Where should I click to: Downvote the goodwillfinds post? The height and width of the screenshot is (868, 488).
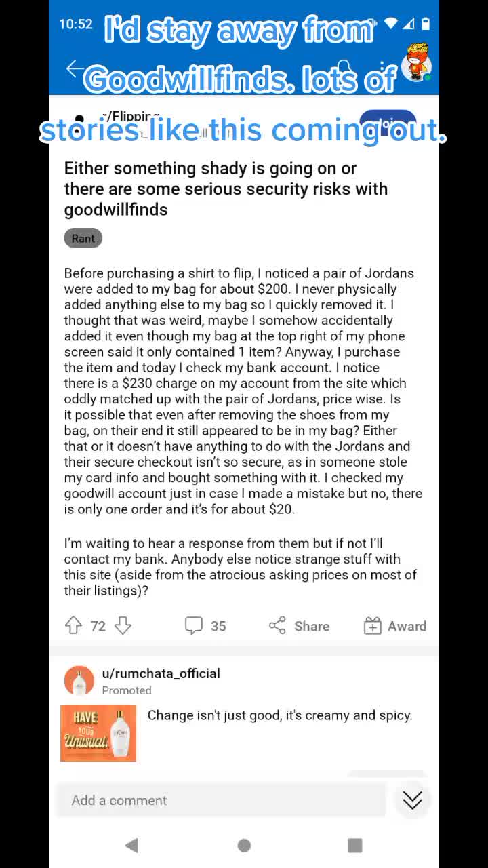coord(123,625)
